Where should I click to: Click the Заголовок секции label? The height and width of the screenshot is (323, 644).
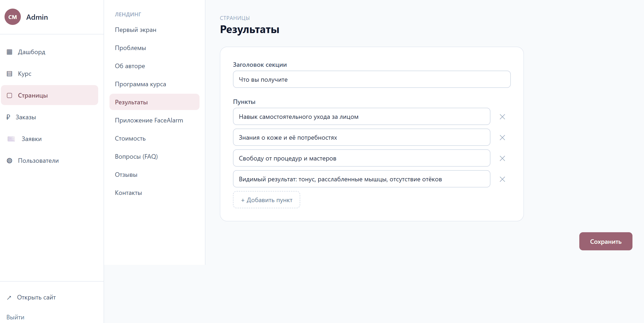[260, 65]
